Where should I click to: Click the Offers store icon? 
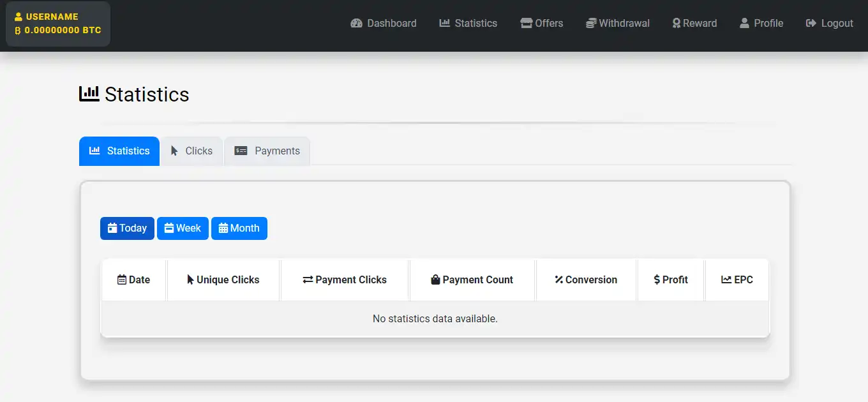tap(526, 24)
